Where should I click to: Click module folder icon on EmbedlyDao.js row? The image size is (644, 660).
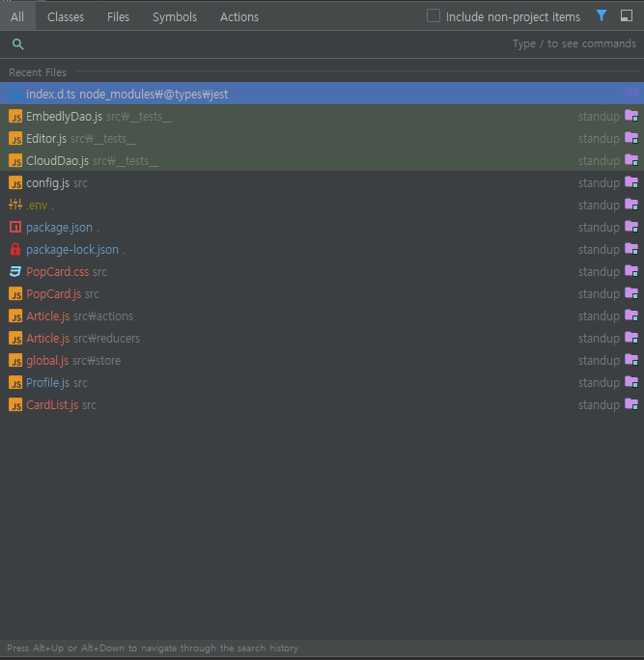tap(631, 116)
